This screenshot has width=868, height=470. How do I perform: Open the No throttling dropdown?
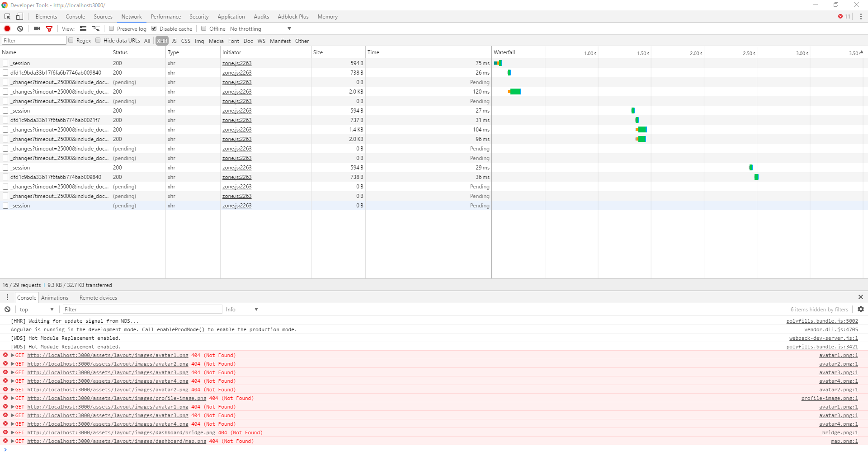tap(260, 28)
